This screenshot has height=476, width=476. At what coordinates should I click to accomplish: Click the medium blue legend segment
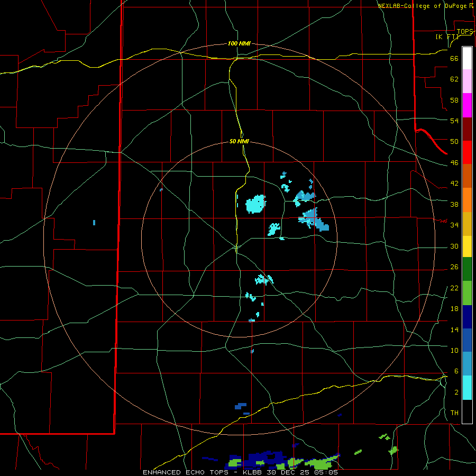point(467,340)
